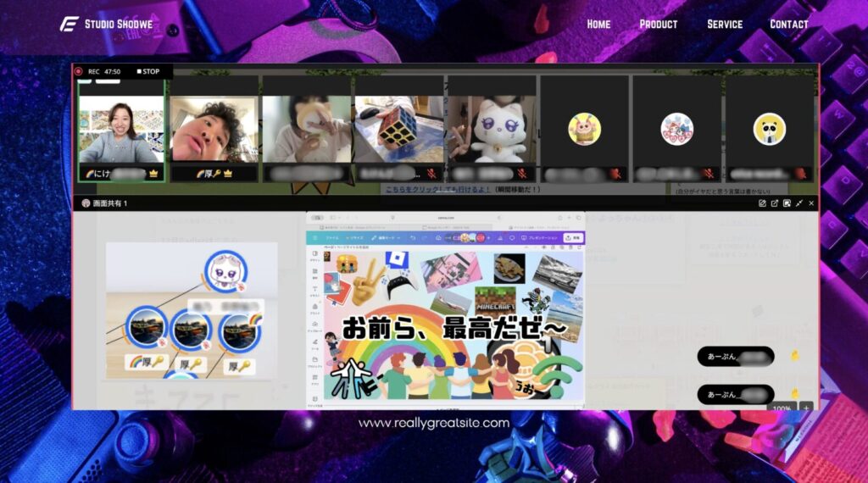Pop out the shared screen to new window
Viewport: 868px width, 483px height.
tap(775, 203)
